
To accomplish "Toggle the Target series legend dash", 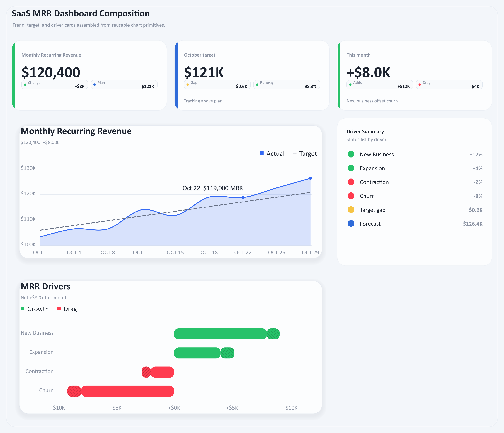I will pyautogui.click(x=294, y=153).
